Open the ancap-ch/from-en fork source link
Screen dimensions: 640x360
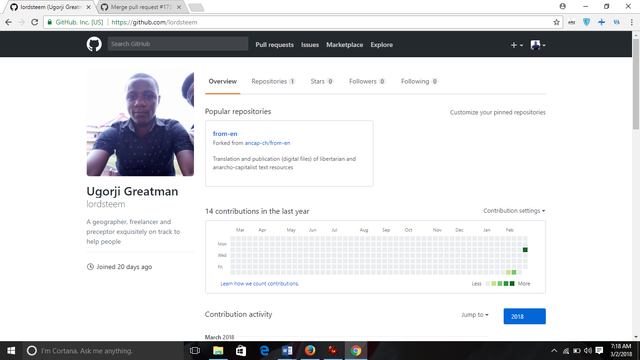tap(267, 143)
